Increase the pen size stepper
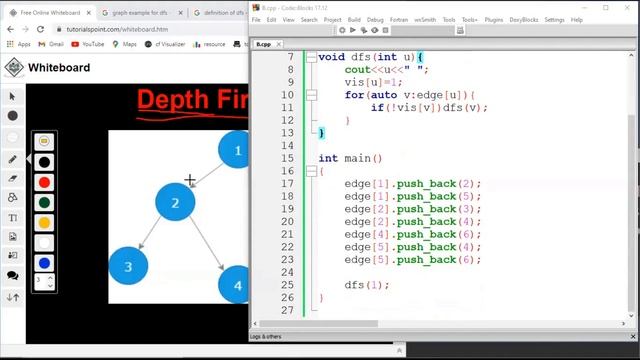This screenshot has height=360, width=640. point(50,277)
